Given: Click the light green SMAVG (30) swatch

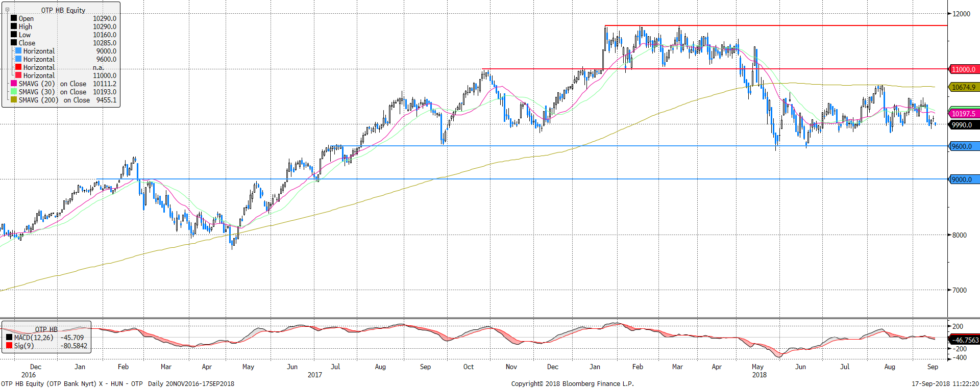Looking at the screenshot, I should [14, 92].
